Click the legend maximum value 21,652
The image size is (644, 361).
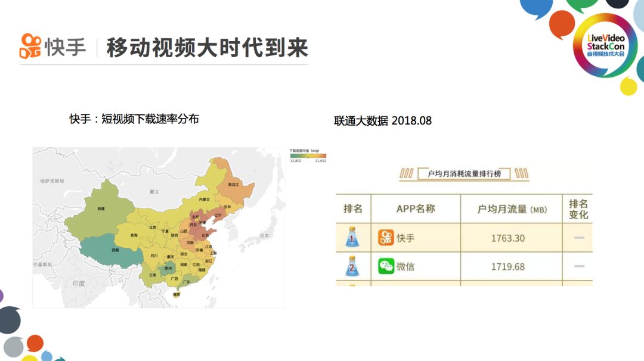pyautogui.click(x=321, y=161)
